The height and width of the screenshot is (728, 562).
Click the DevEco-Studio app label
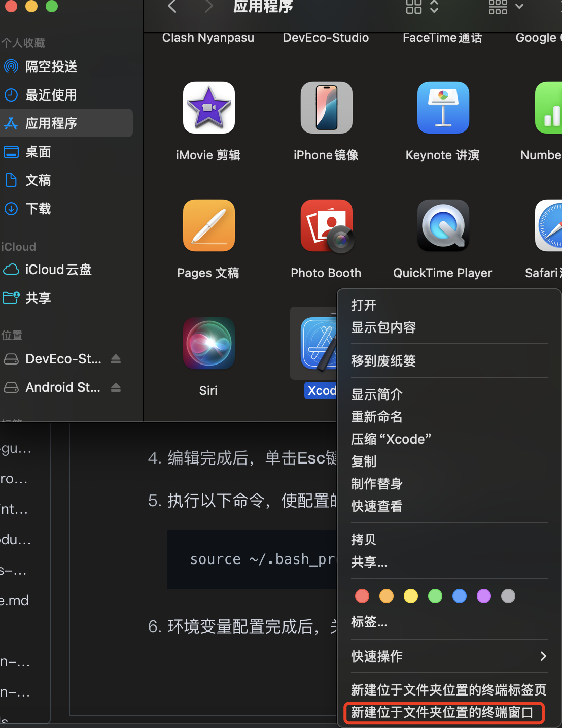[x=326, y=38]
